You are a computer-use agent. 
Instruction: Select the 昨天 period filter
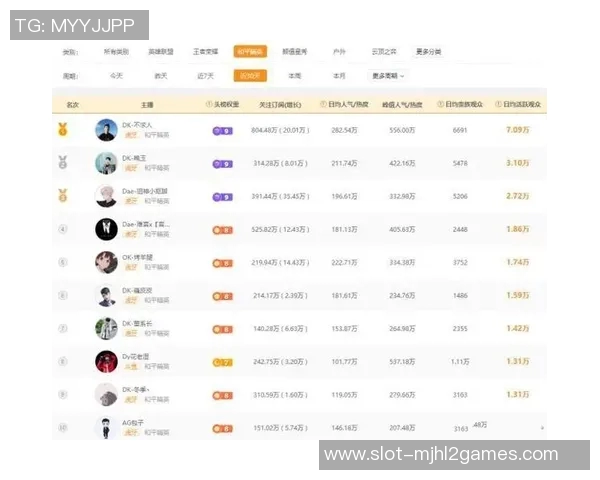click(161, 76)
